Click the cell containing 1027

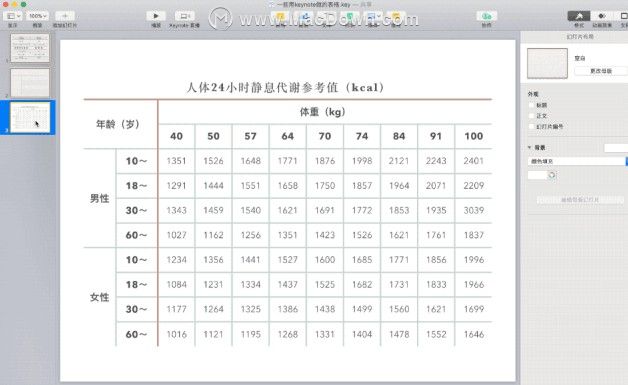tap(177, 235)
